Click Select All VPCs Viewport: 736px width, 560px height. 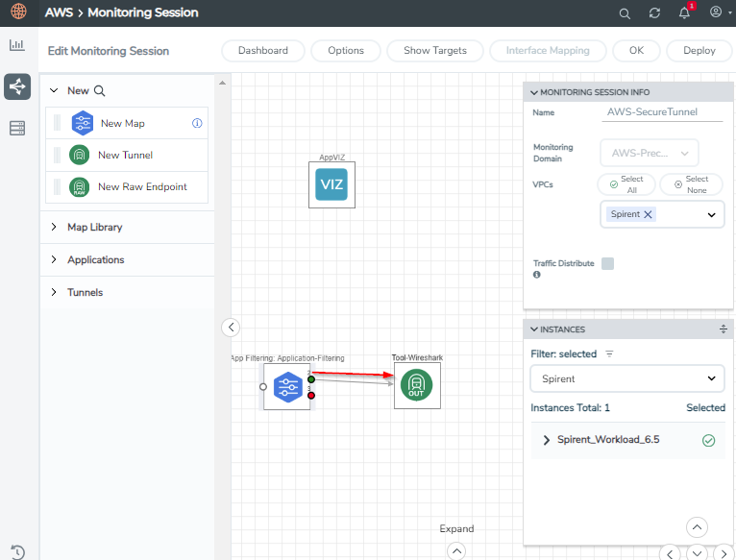tap(626, 184)
